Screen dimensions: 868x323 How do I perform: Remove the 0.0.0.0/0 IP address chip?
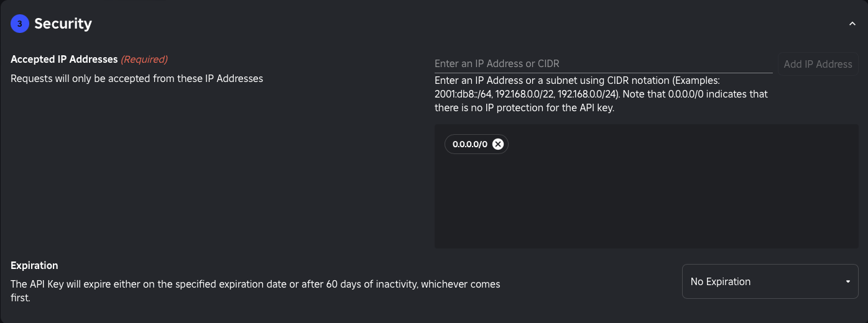[x=498, y=144]
